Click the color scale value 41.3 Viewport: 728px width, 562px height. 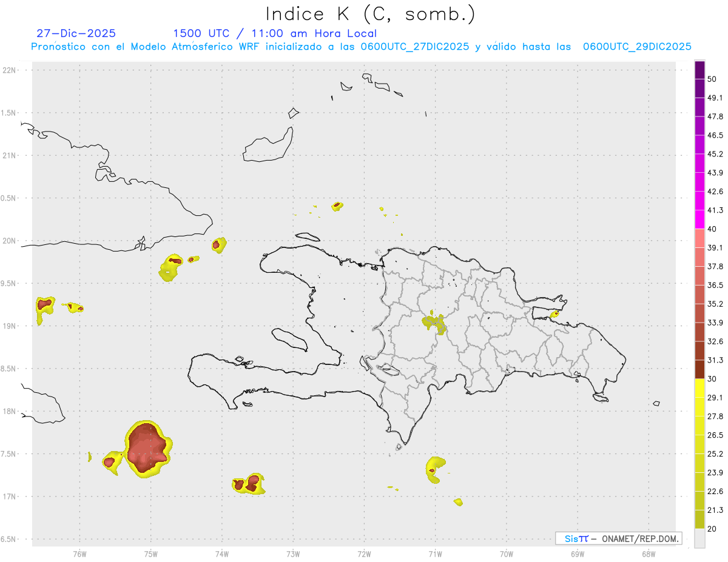pyautogui.click(x=715, y=210)
